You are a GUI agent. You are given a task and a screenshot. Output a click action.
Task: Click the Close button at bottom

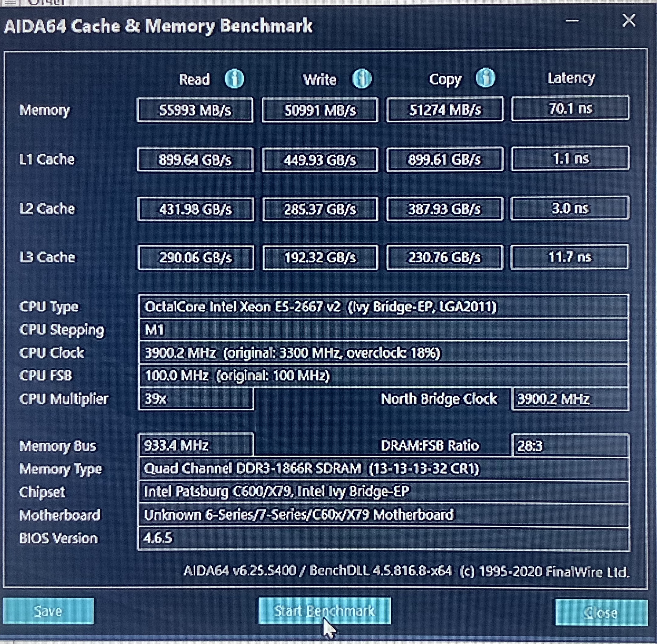coord(601,613)
